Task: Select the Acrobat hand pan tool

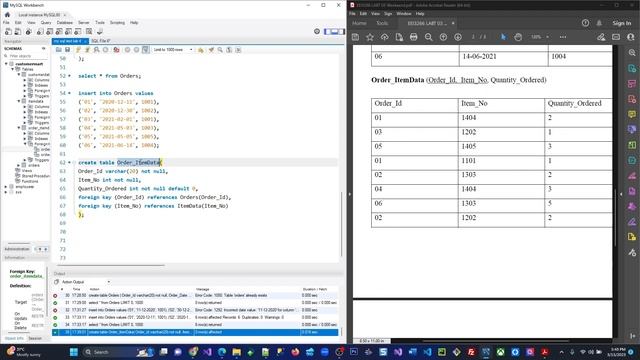Action: coord(518,37)
